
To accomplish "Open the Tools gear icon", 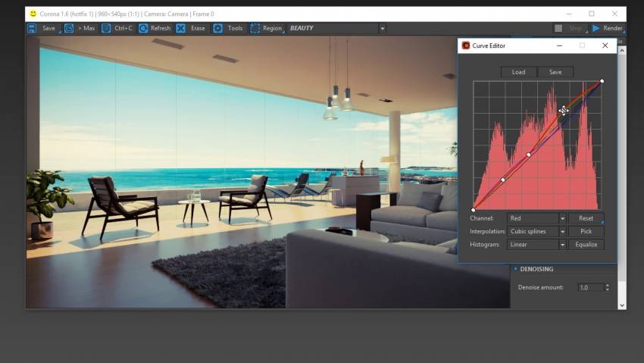I will pos(217,28).
